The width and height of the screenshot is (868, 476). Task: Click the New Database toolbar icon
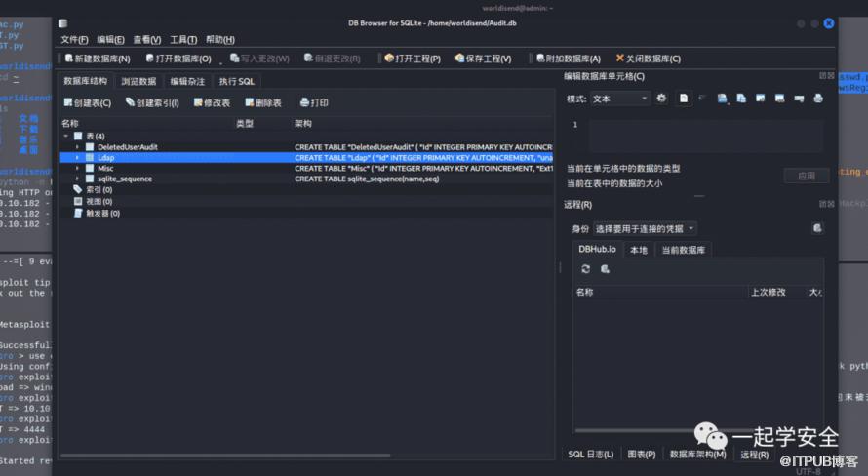pyautogui.click(x=68, y=59)
